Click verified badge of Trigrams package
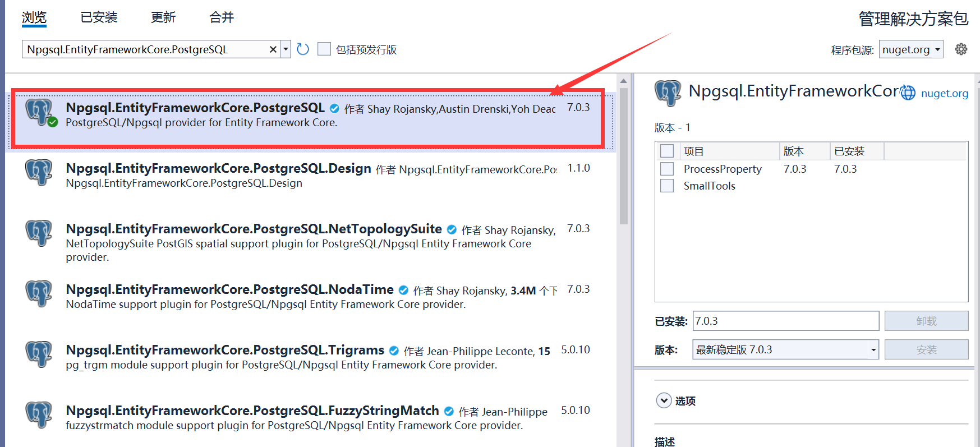This screenshot has height=447, width=980. pos(394,351)
